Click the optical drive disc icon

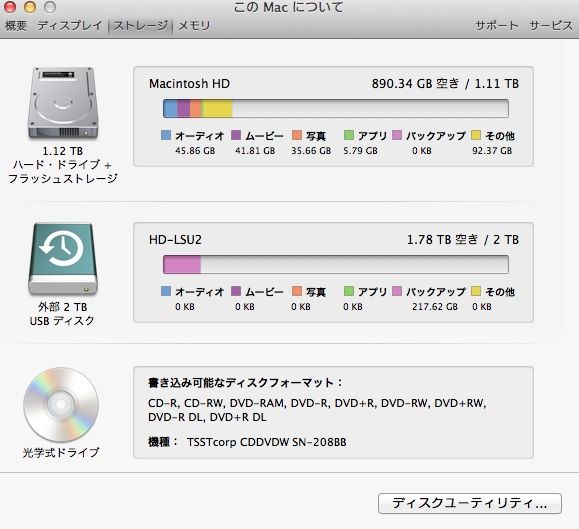[61, 405]
